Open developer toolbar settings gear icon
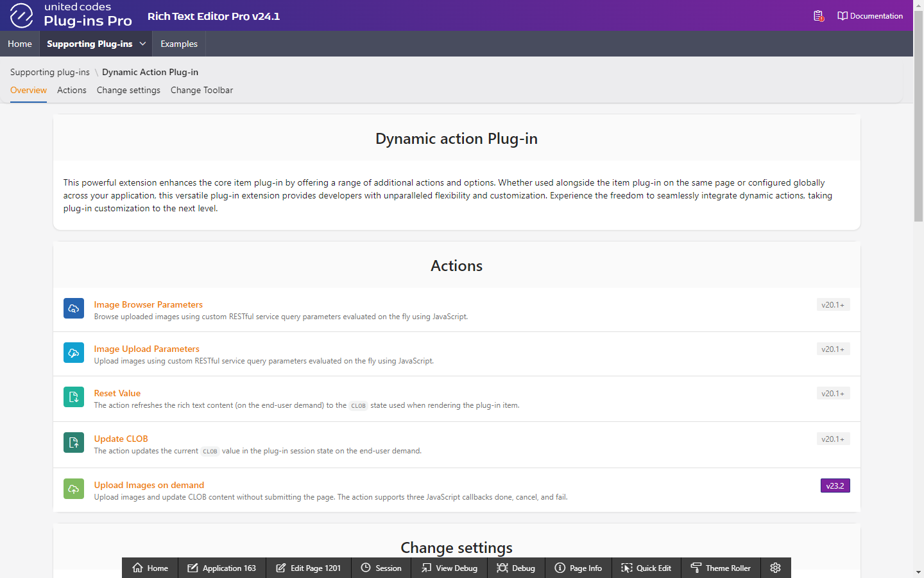Image resolution: width=924 pixels, height=578 pixels. pyautogui.click(x=775, y=568)
